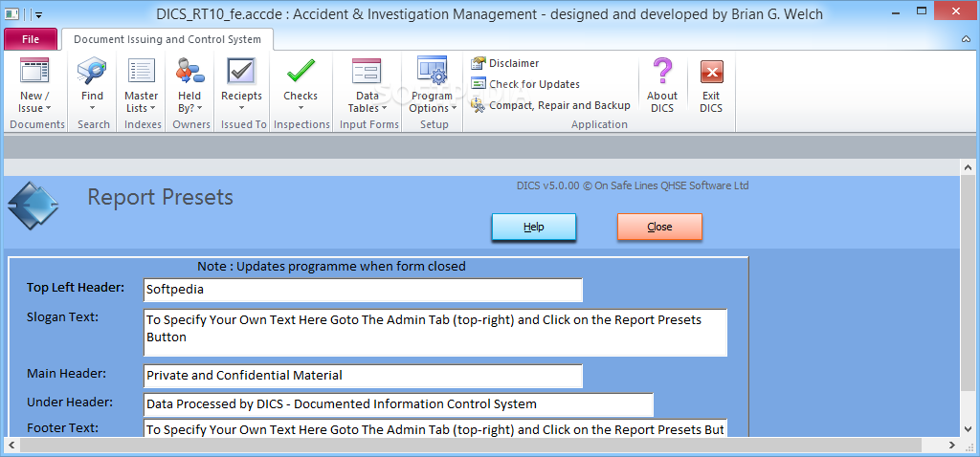Screen dimensions: 980x457
Task: Click the Report Presets heading text
Action: pos(160,197)
